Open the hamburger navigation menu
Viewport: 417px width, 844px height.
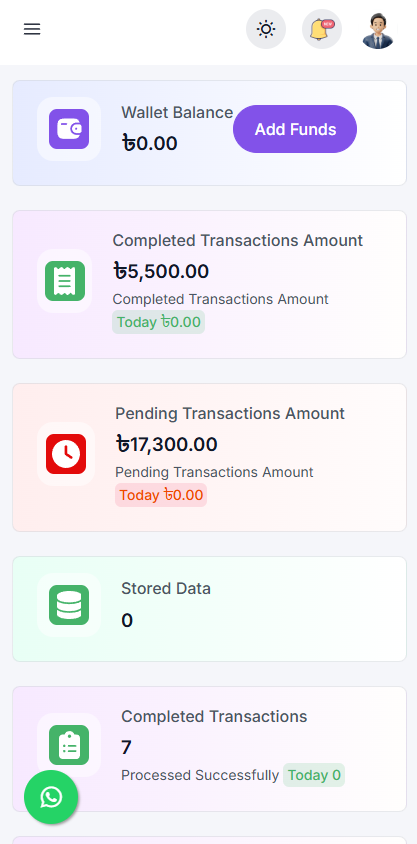32,29
